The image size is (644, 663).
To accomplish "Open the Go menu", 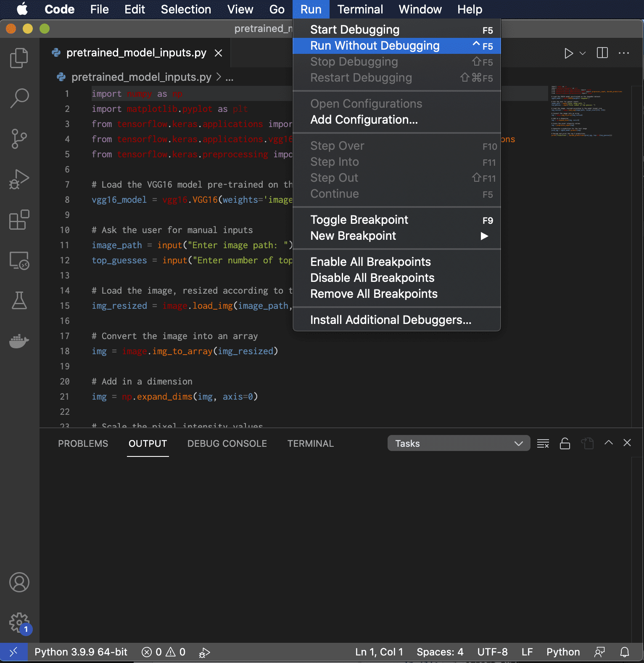I will (x=277, y=9).
